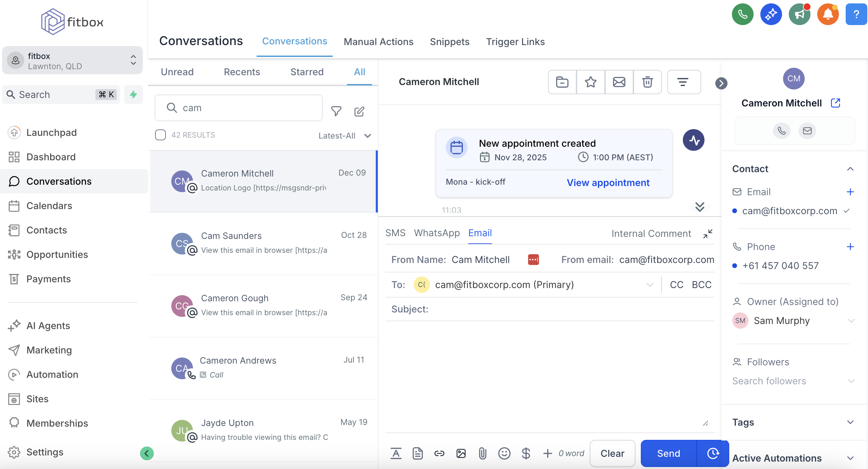Screen dimensions: 868x469
Task: Delete conversation with trash icon
Action: coord(648,82)
